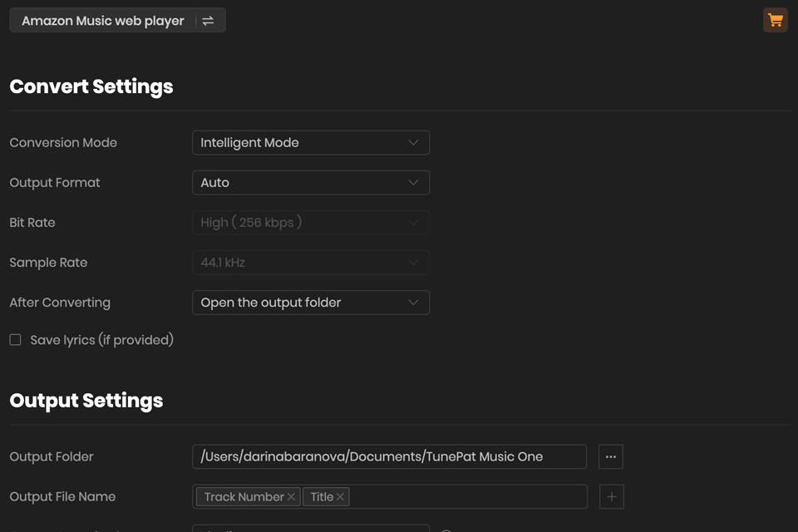Add a file name tag with plus button
Screen dimensions: 798x532
(611, 496)
